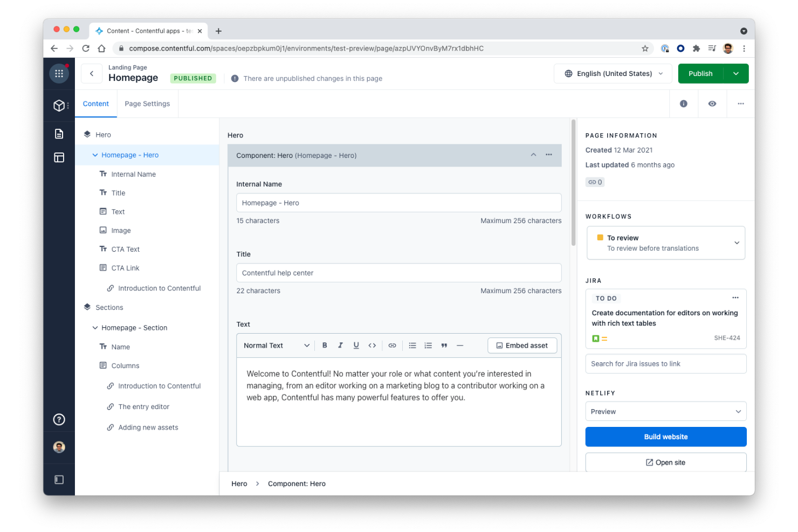Open the user avatar in left sidebar
Image resolution: width=798 pixels, height=532 pixels.
tap(59, 447)
